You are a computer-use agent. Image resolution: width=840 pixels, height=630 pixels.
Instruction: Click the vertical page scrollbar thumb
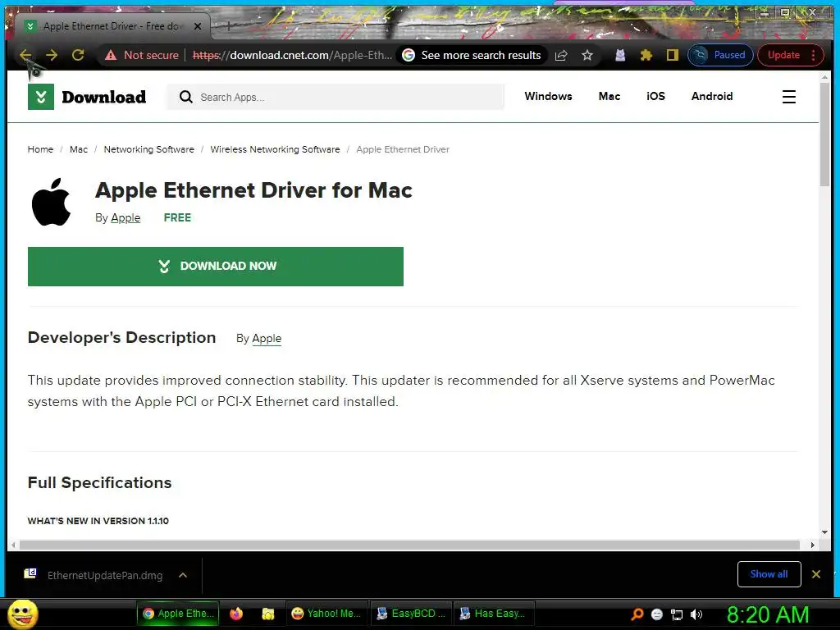(x=825, y=134)
